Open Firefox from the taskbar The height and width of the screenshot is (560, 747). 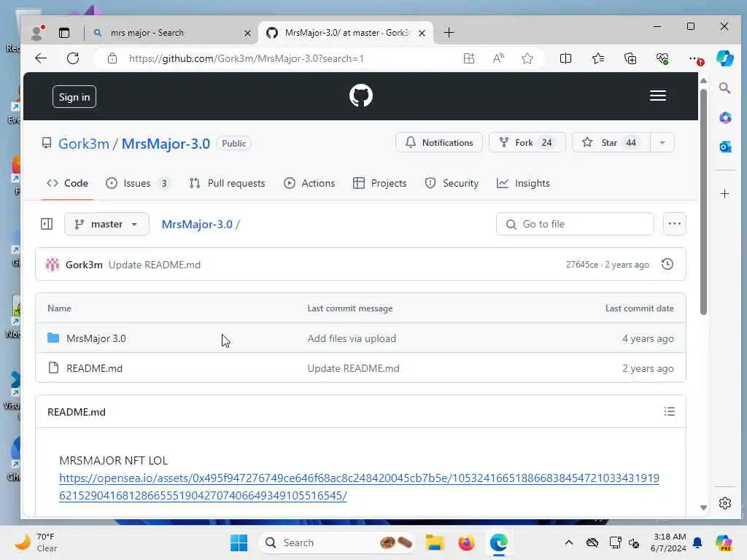[x=466, y=542]
